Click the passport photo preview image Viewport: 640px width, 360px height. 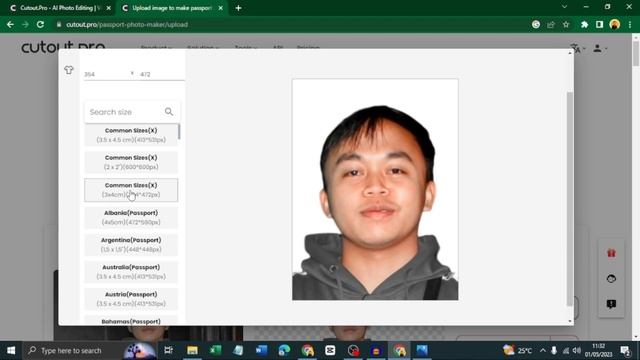tap(375, 190)
